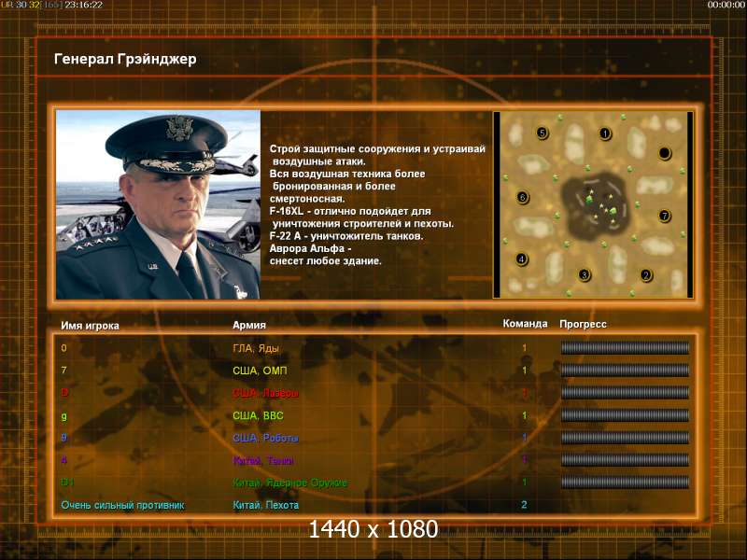Viewport: 747px width, 560px height.
Task: Click the 'Аврора Альфа -' description line
Action: tap(310, 248)
